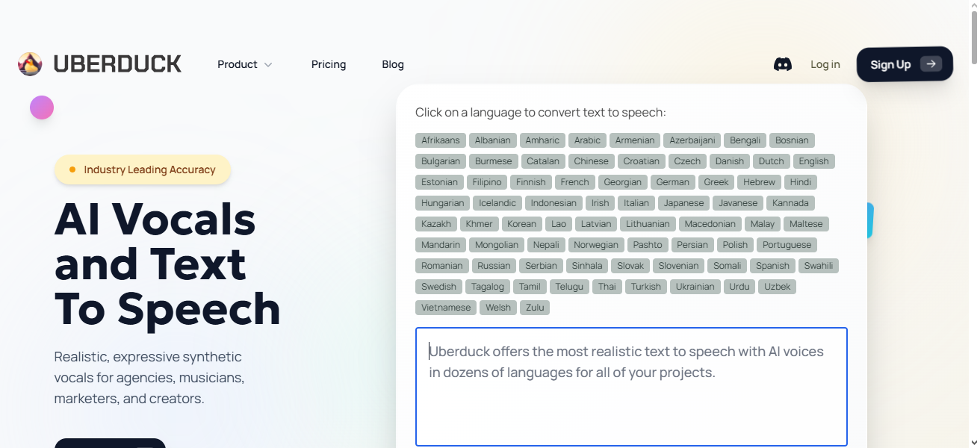This screenshot has height=448, width=980.
Task: Select the English language tag
Action: (813, 161)
